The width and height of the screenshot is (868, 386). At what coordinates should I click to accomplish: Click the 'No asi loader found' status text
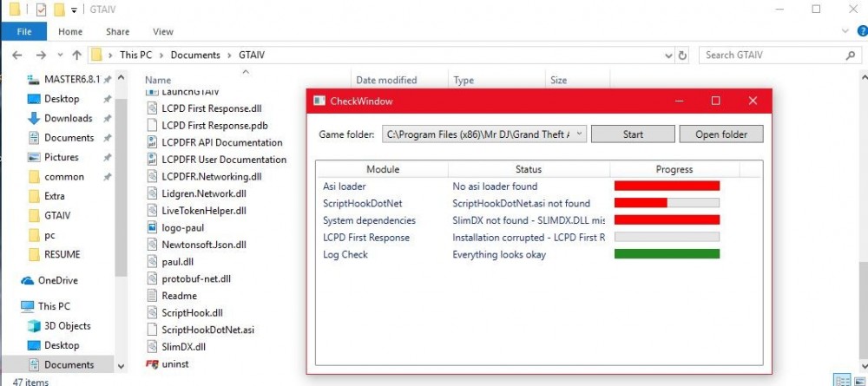point(495,186)
